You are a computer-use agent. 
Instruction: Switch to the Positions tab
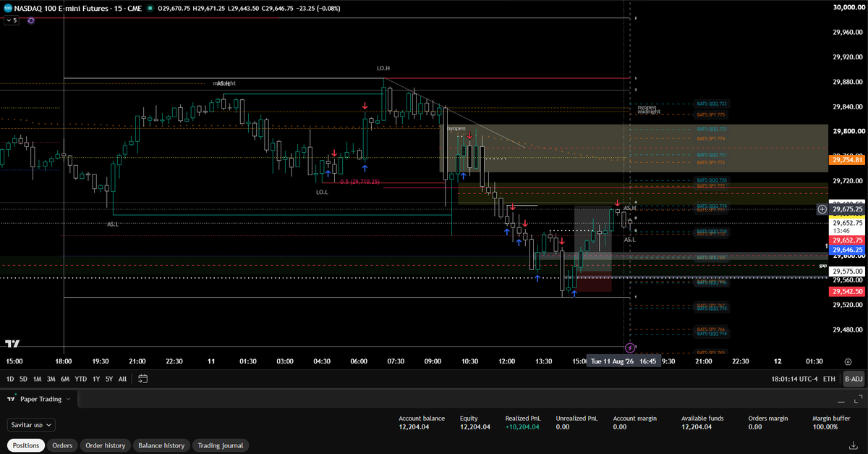26,445
